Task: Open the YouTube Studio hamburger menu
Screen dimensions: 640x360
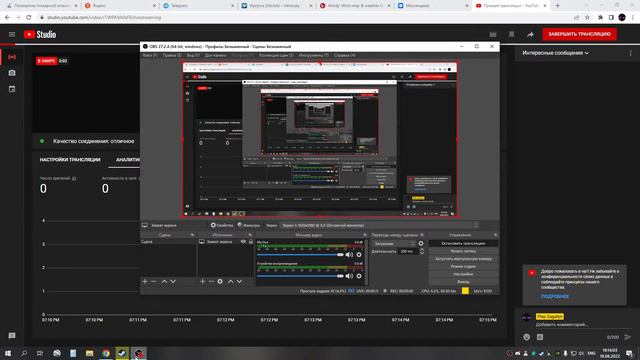Action: tap(12, 34)
